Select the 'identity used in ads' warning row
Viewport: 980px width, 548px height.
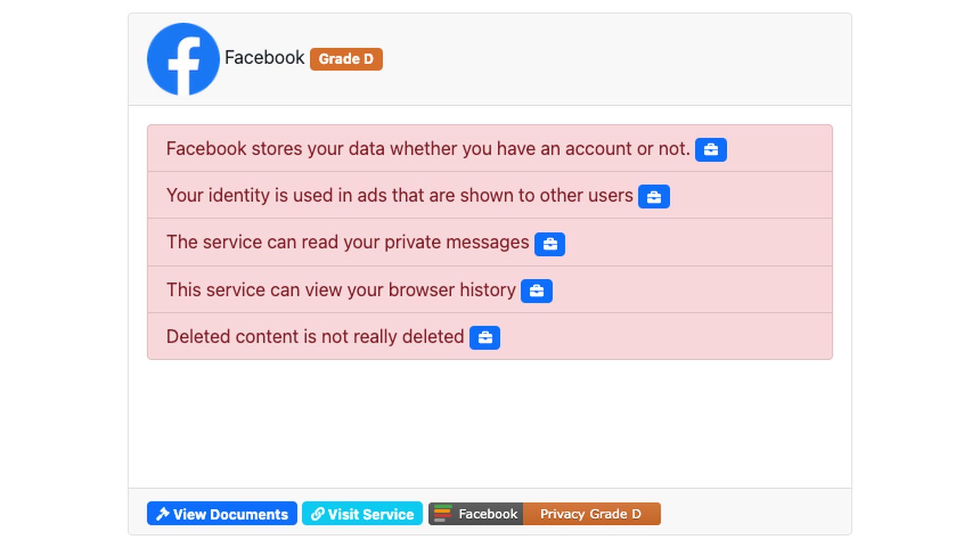[x=381, y=196]
